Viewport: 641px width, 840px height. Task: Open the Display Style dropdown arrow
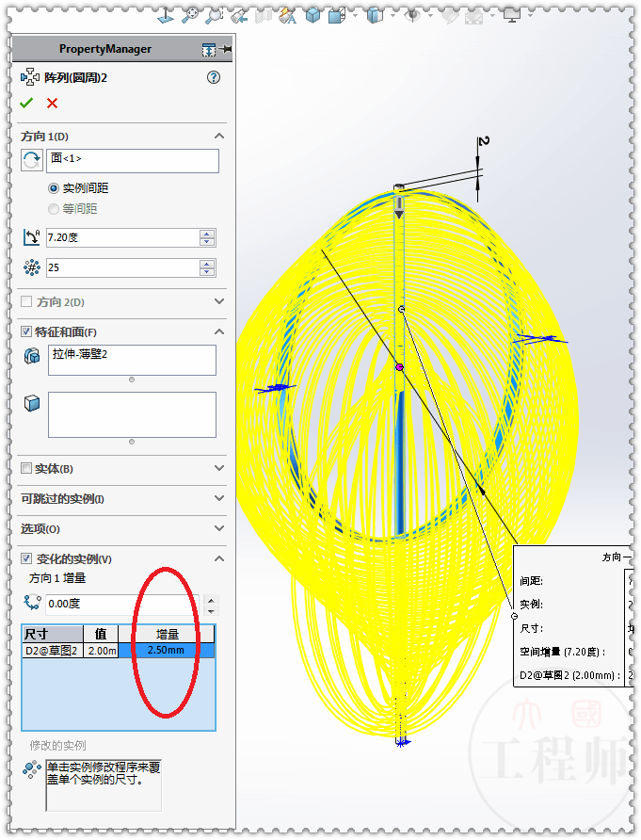click(355, 15)
